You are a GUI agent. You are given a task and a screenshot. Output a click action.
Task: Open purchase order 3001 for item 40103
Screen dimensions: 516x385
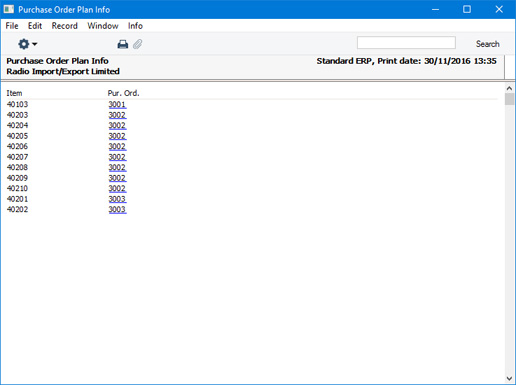(117, 105)
